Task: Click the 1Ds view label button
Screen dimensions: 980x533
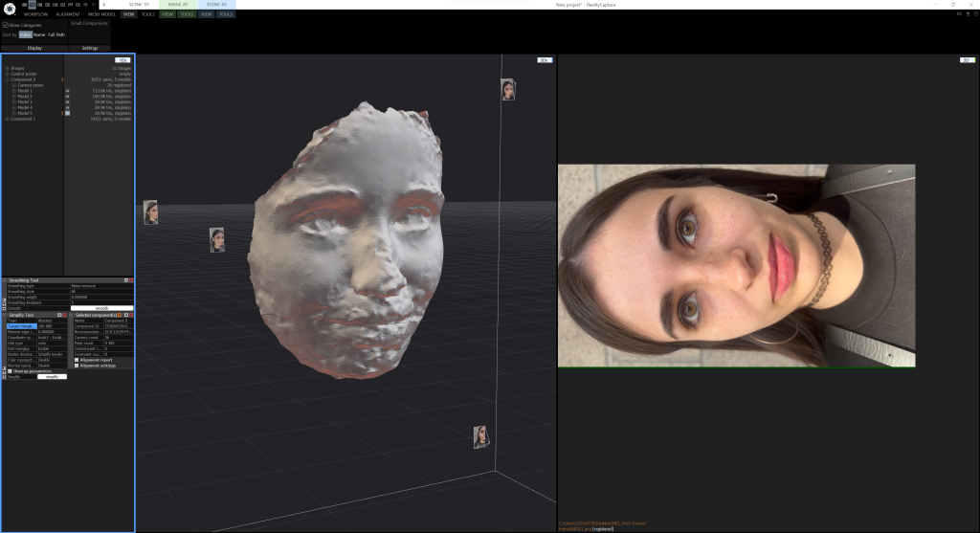Action: (122, 60)
